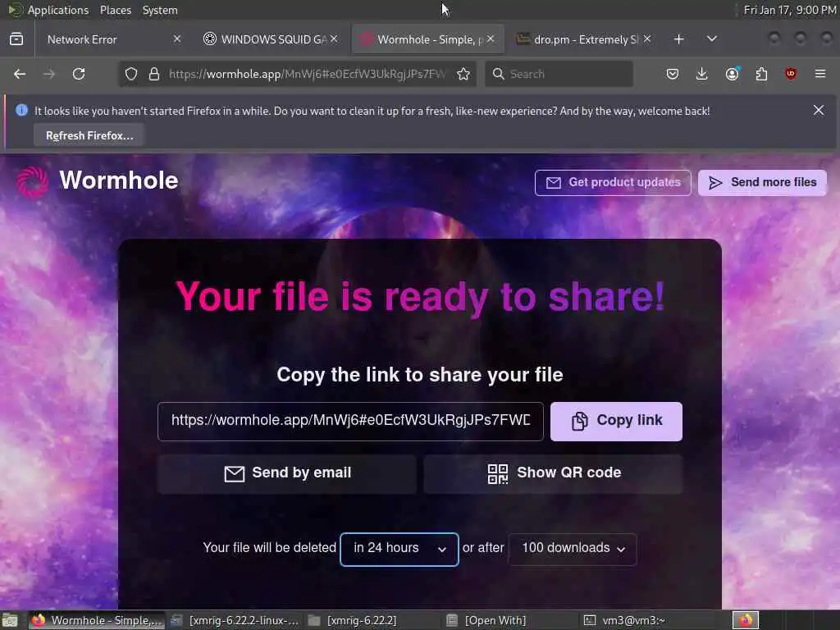
Task: Click the uBlock Origin extension icon
Action: tap(791, 74)
